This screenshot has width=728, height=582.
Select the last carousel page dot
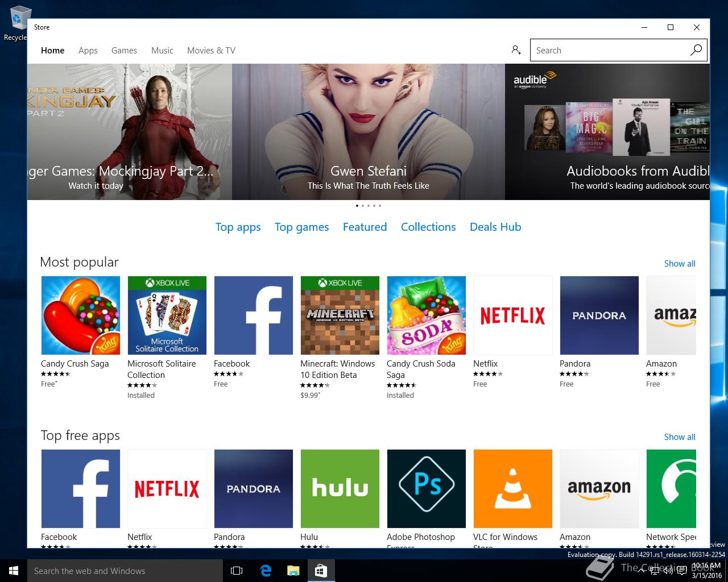coord(380,206)
